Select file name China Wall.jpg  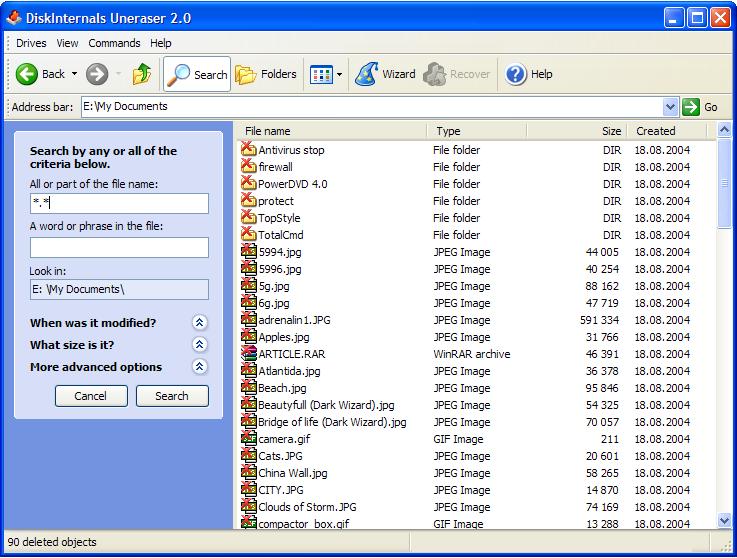[293, 473]
